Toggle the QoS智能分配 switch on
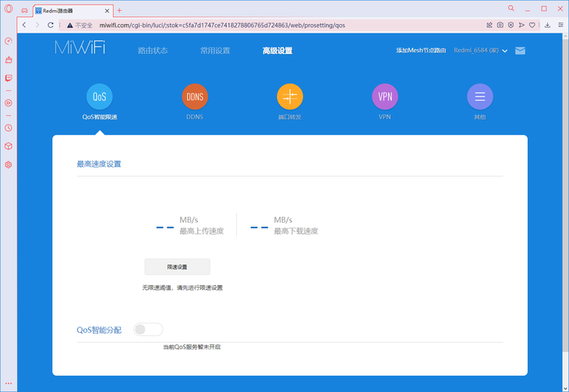Screen dimensions: 569x392 pyautogui.click(x=148, y=330)
